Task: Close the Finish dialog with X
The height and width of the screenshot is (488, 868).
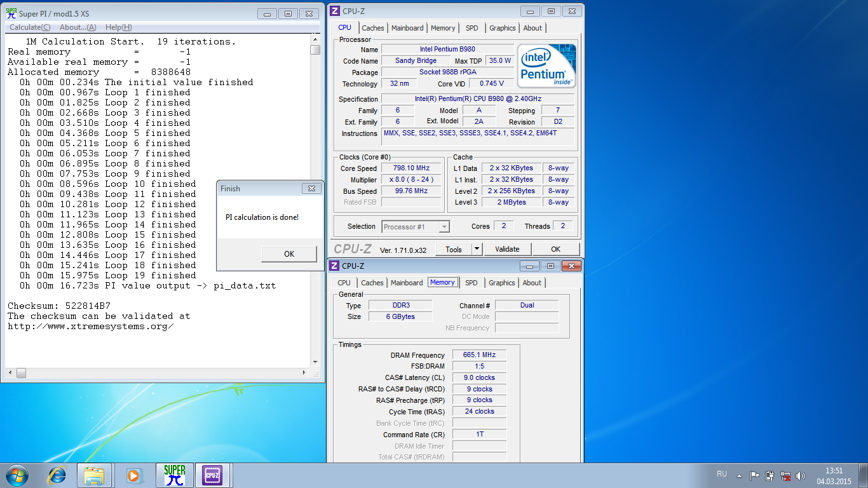Action: [311, 188]
